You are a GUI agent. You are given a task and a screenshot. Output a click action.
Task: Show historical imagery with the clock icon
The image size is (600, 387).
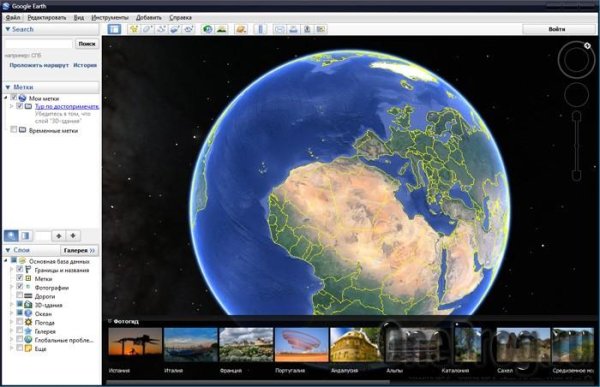point(207,29)
